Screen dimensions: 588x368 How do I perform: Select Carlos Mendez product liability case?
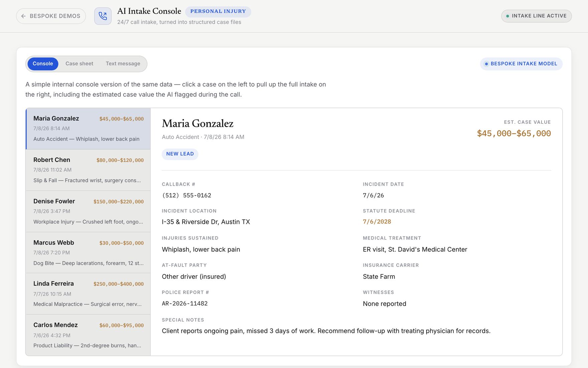[x=88, y=335]
